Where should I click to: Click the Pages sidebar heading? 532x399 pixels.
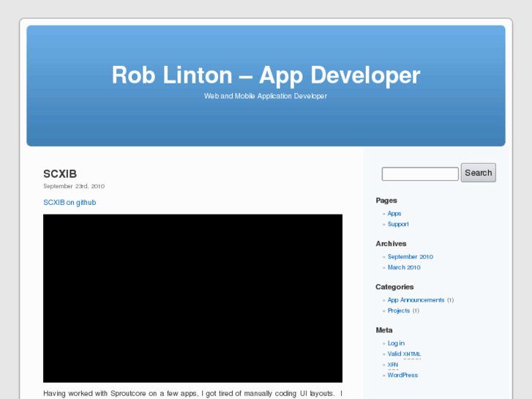[x=386, y=201]
